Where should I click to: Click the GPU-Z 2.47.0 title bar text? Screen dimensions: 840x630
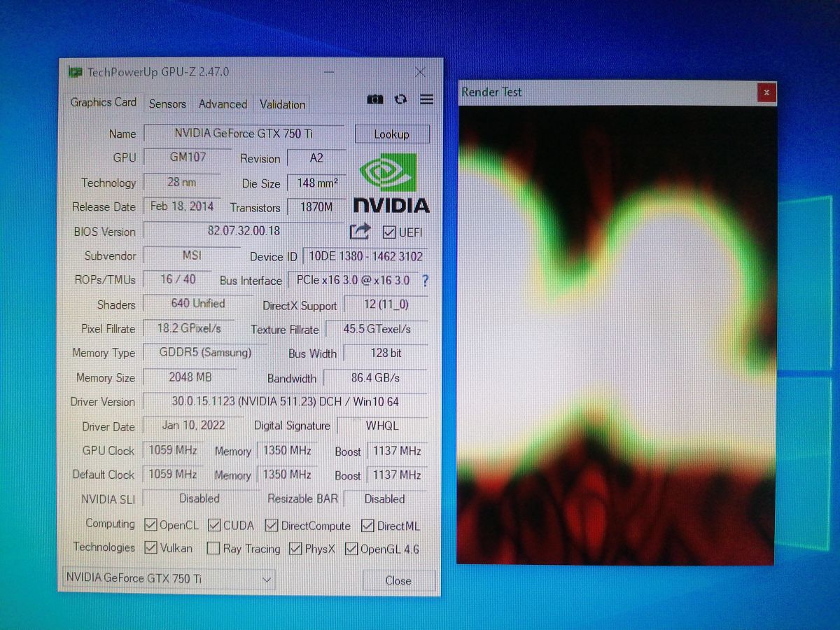click(x=158, y=72)
